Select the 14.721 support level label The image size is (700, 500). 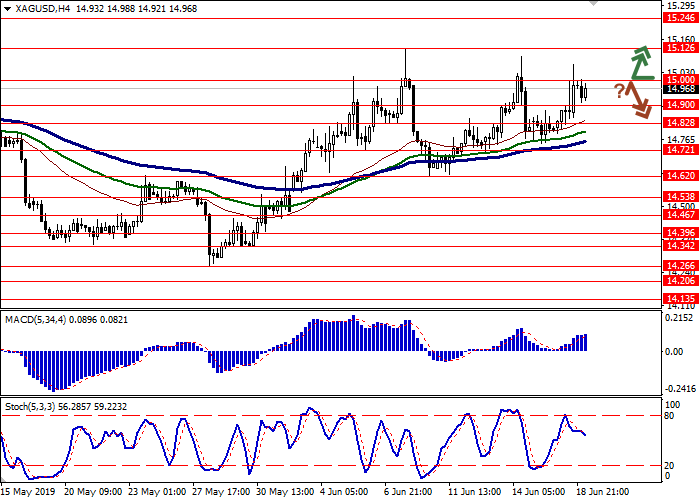pos(681,150)
